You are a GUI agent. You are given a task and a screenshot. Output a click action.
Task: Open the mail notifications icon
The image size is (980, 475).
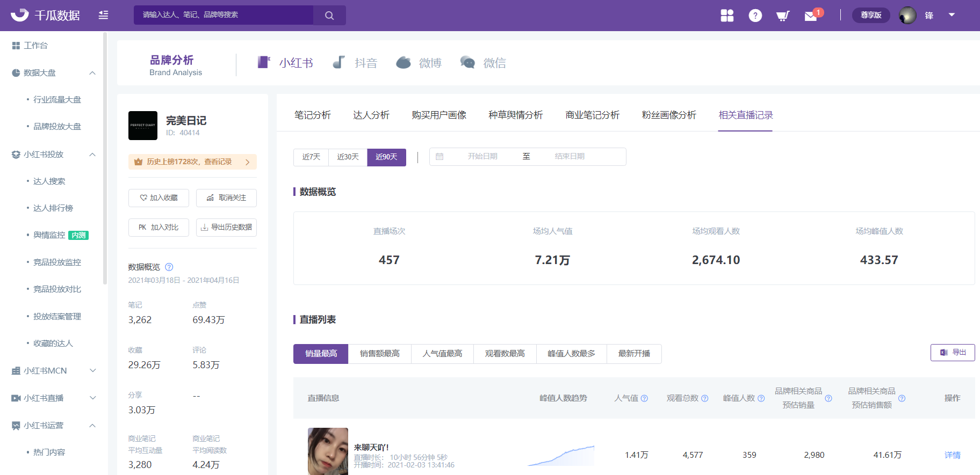click(x=811, y=16)
